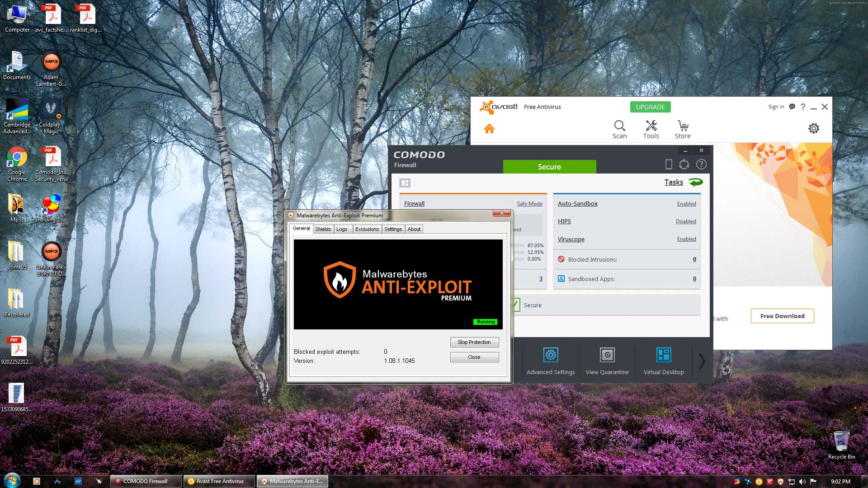Open the Exclusions tab
This screenshot has width=868, height=488.
tap(367, 229)
